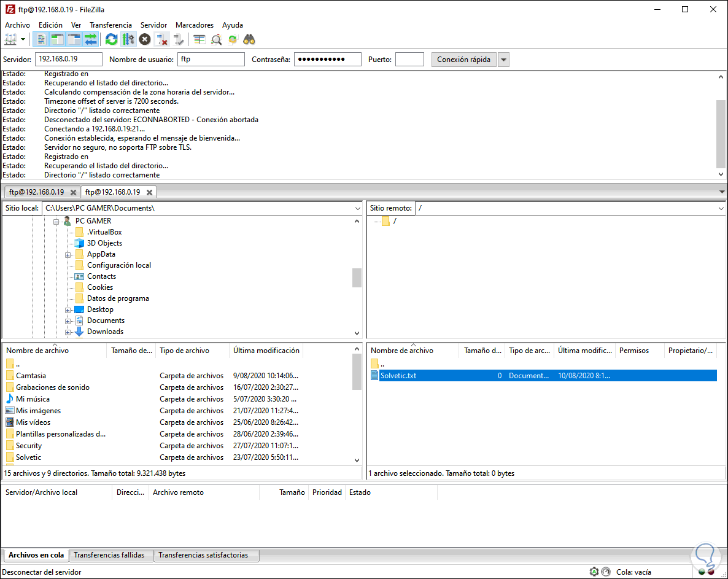Open the connection tabs list dropdown
The image size is (728, 579).
[x=722, y=192]
